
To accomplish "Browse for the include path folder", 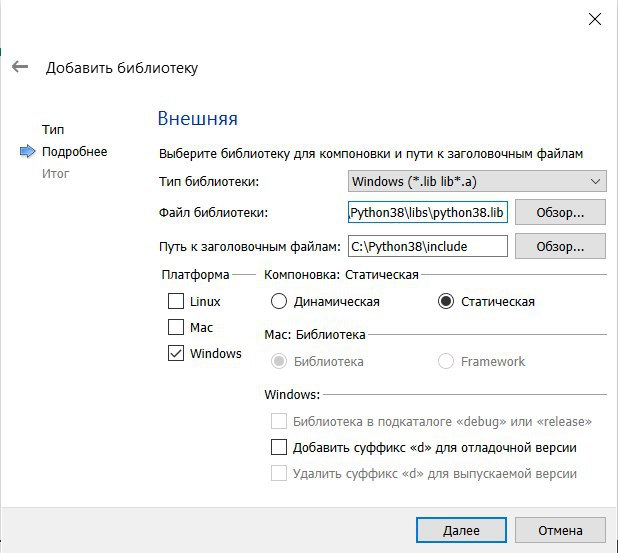I will (560, 246).
